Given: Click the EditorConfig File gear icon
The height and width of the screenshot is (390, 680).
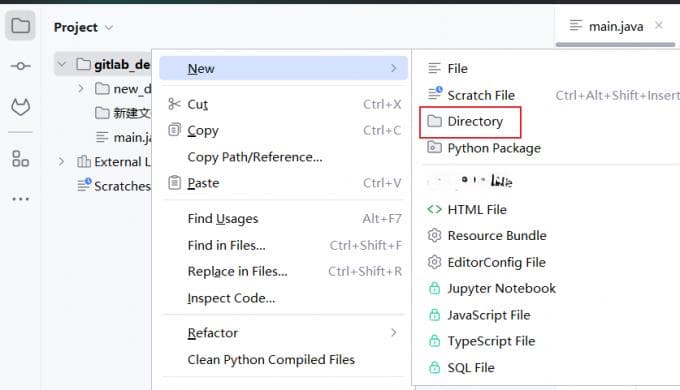Looking at the screenshot, I should pos(434,262).
